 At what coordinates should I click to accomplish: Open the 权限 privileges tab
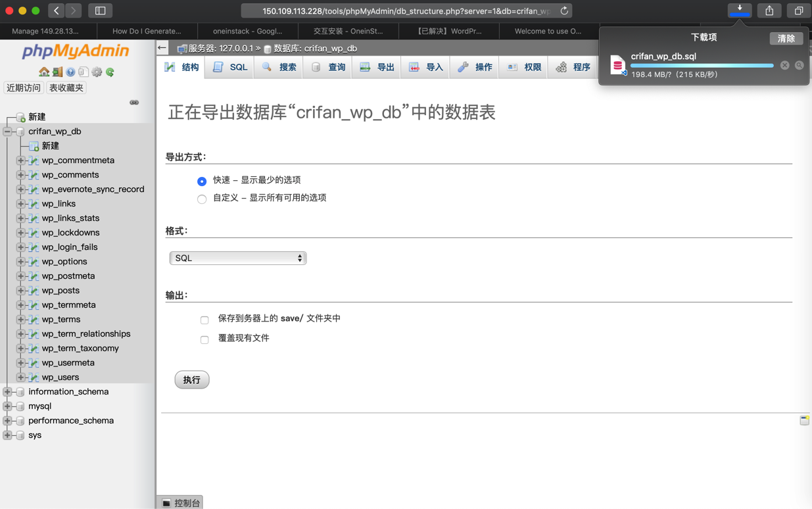coord(524,67)
